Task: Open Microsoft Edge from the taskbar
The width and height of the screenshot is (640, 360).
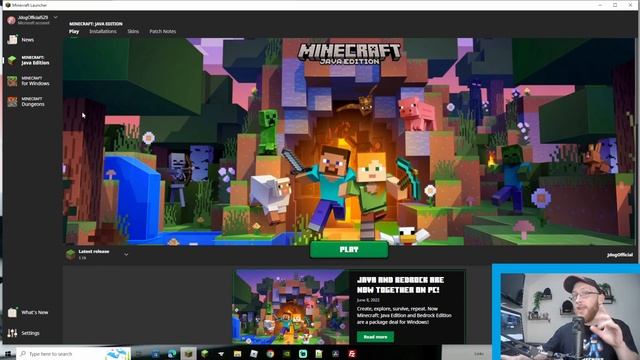Action: [172, 353]
